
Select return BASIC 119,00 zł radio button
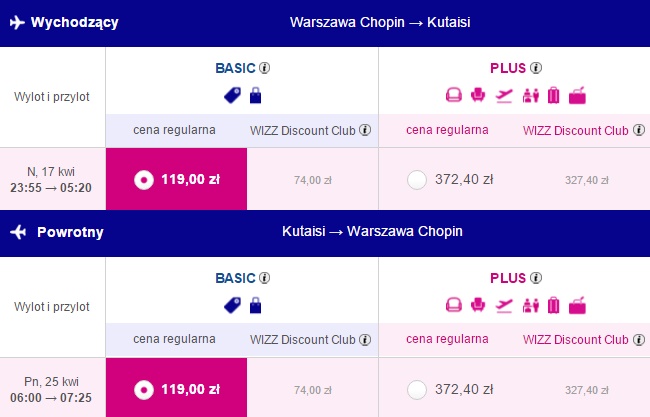pyautogui.click(x=144, y=390)
